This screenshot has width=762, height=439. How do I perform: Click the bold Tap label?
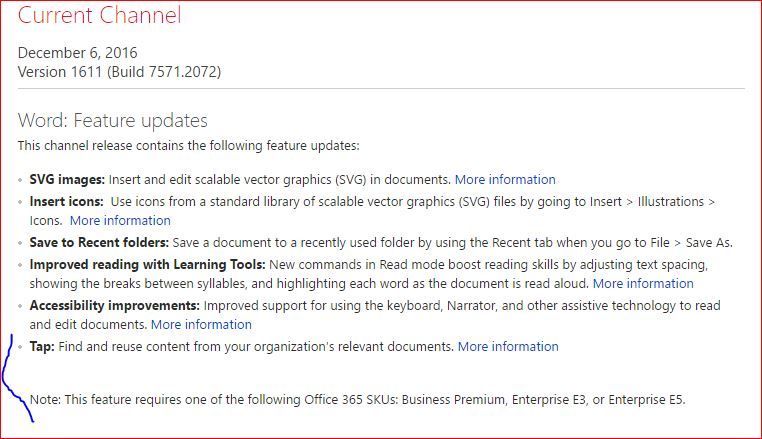pos(42,347)
